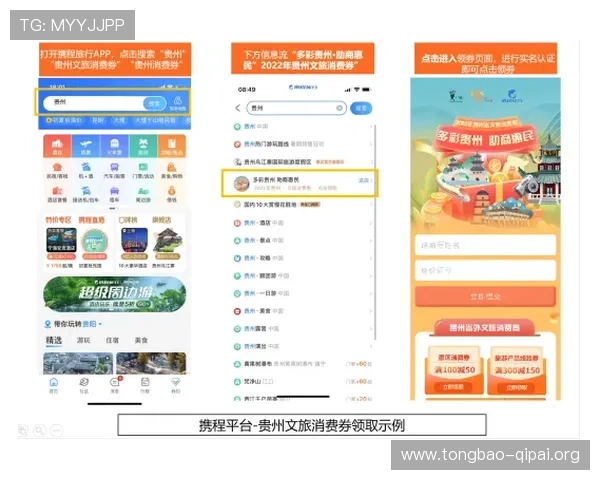The image size is (600, 480).
Task: Open the 汽车/船票 bus and ferry icon
Action: tap(114, 170)
